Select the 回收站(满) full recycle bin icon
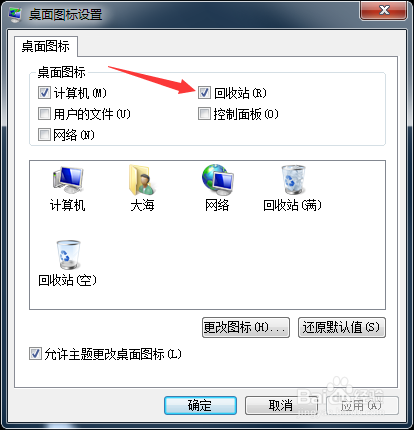Image resolution: width=414 pixels, height=430 pixels. tap(293, 180)
